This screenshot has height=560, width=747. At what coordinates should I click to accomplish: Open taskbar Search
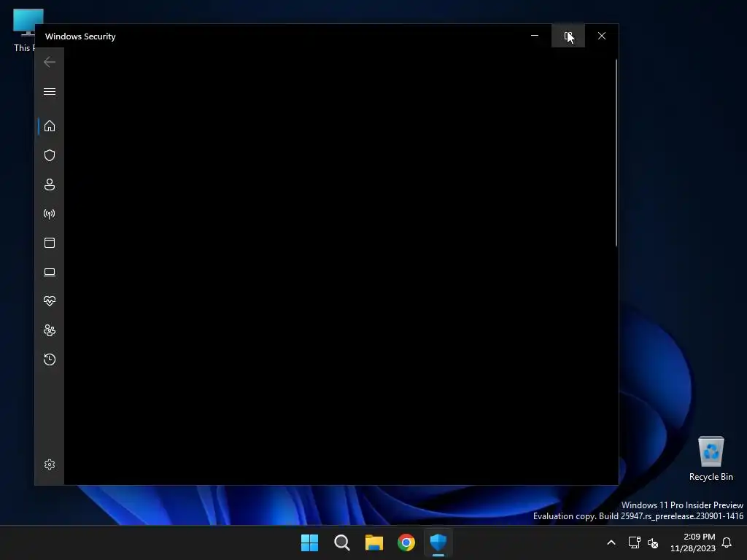point(342,542)
